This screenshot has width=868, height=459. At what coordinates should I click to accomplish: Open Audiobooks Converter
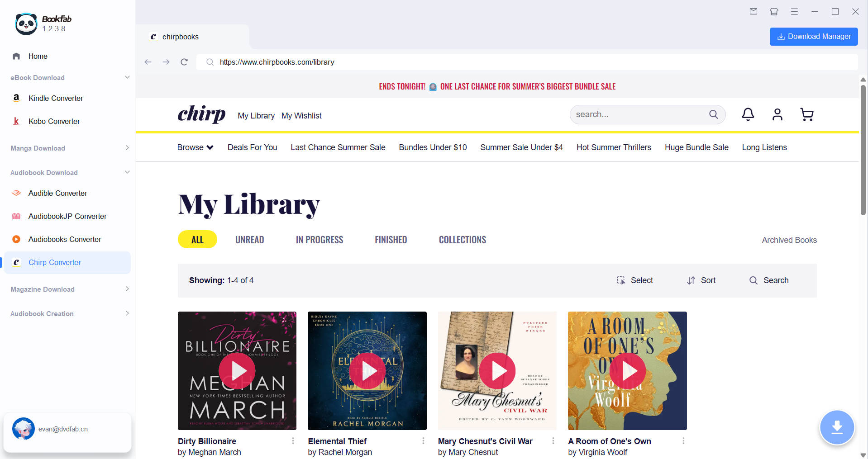pos(65,239)
